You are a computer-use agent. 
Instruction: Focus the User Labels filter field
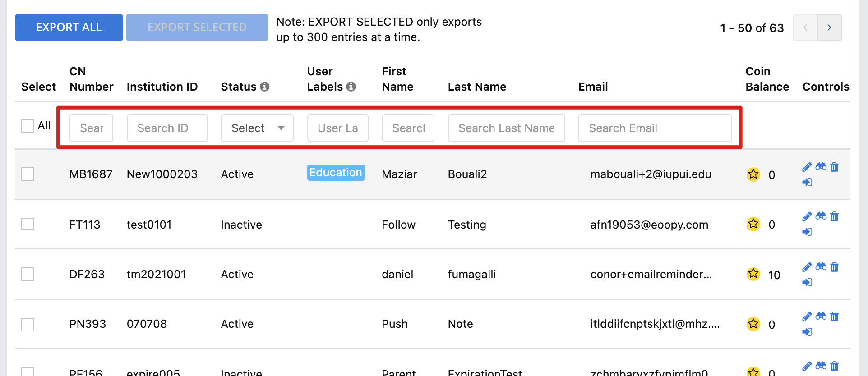tap(338, 128)
